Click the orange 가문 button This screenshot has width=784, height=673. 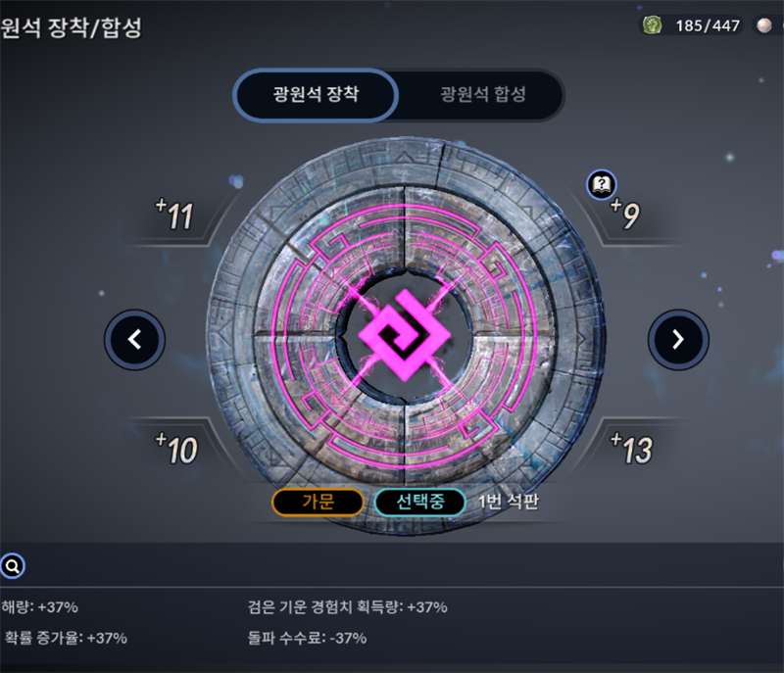click(318, 502)
